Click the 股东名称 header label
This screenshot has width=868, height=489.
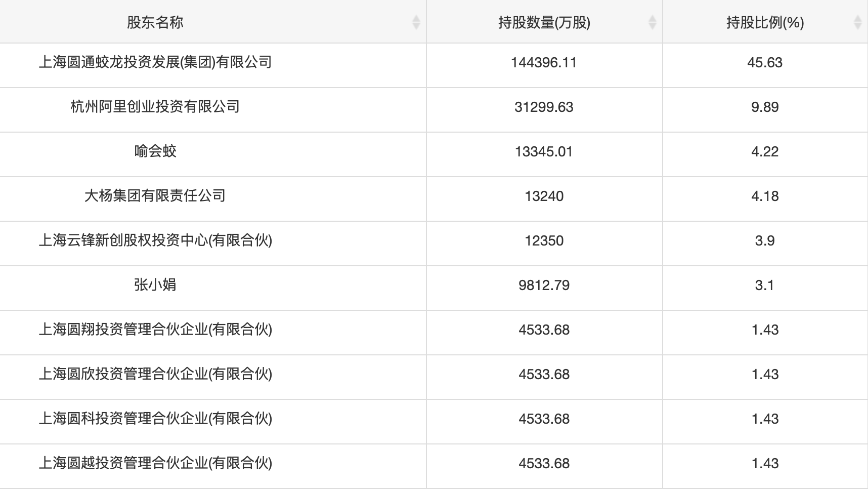click(x=155, y=22)
